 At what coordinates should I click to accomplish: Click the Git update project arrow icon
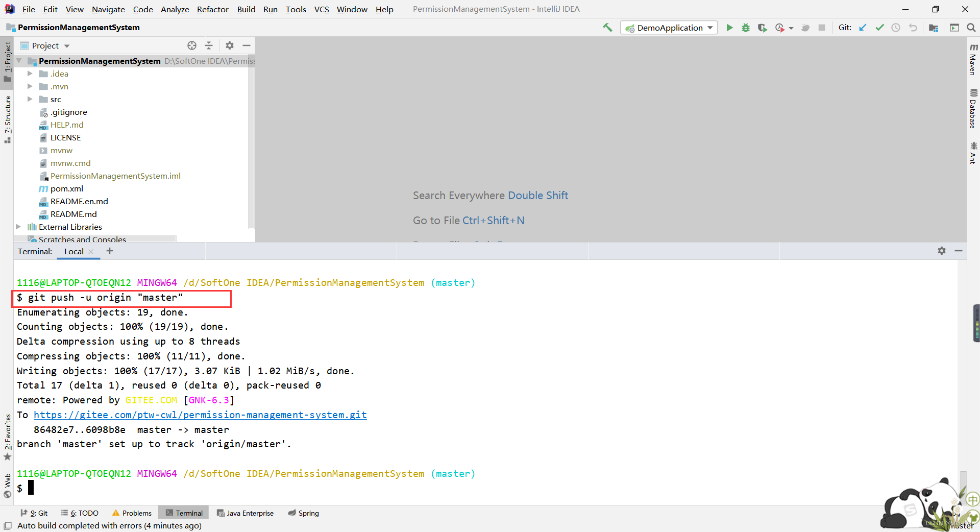pos(863,28)
